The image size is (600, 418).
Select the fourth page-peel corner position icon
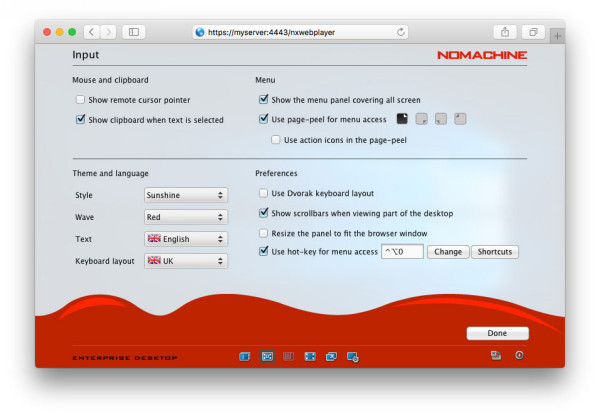(460, 119)
